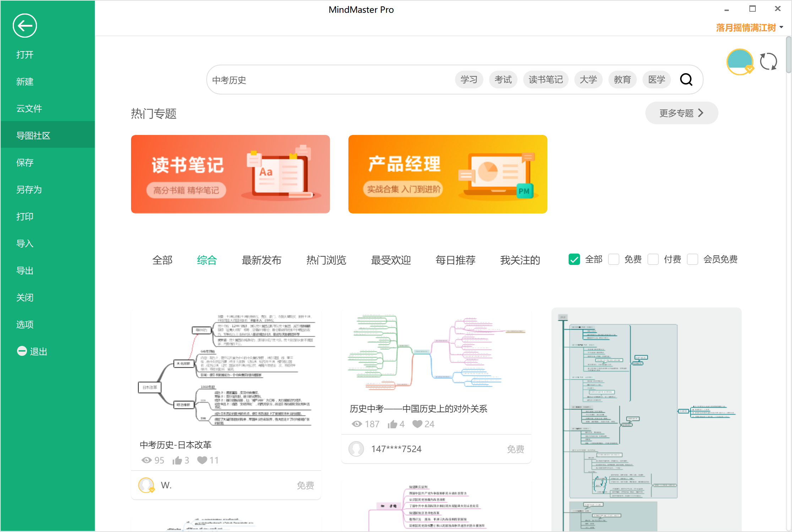Click 导入 in the sidebar
This screenshot has width=792, height=532.
pos(48,244)
